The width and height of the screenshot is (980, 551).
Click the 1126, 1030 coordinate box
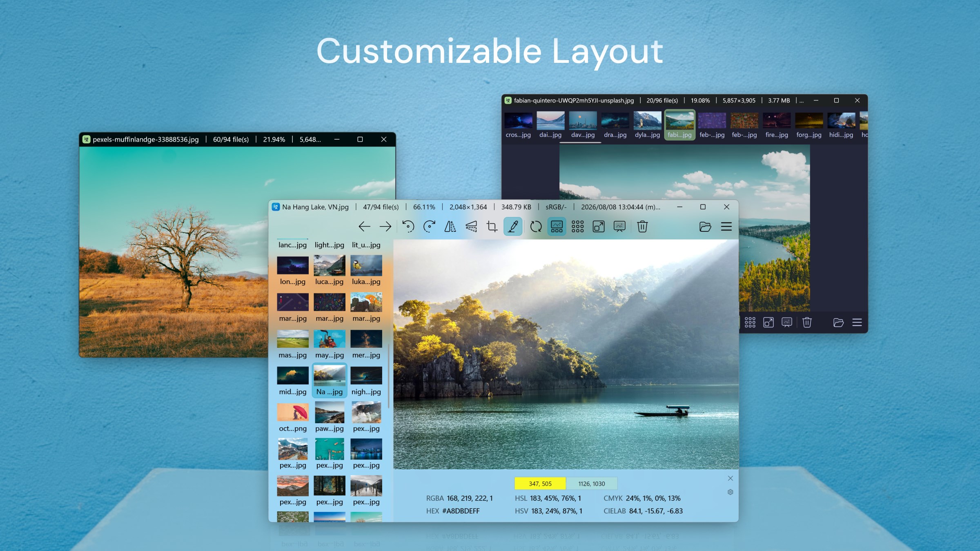[592, 484]
